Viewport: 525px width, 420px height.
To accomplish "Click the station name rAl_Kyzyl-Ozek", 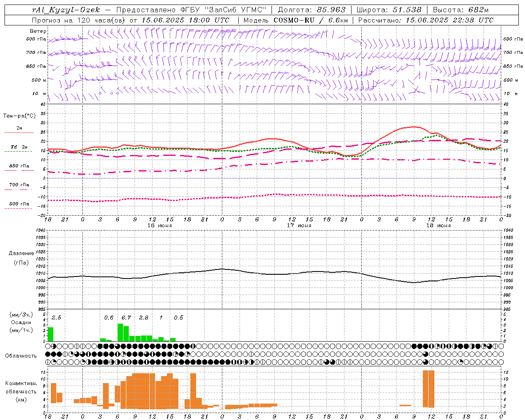I will click(x=66, y=10).
